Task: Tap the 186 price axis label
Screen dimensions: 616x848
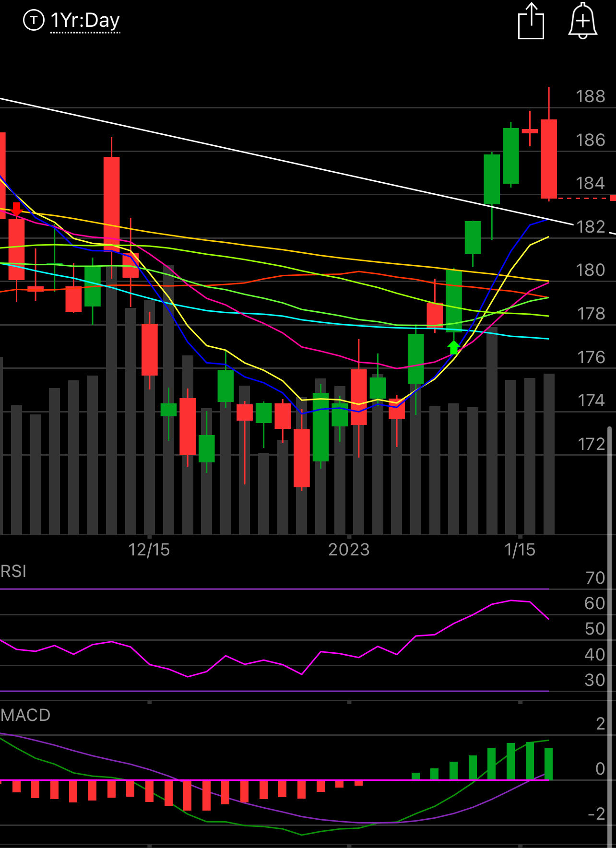Action: coord(591,140)
